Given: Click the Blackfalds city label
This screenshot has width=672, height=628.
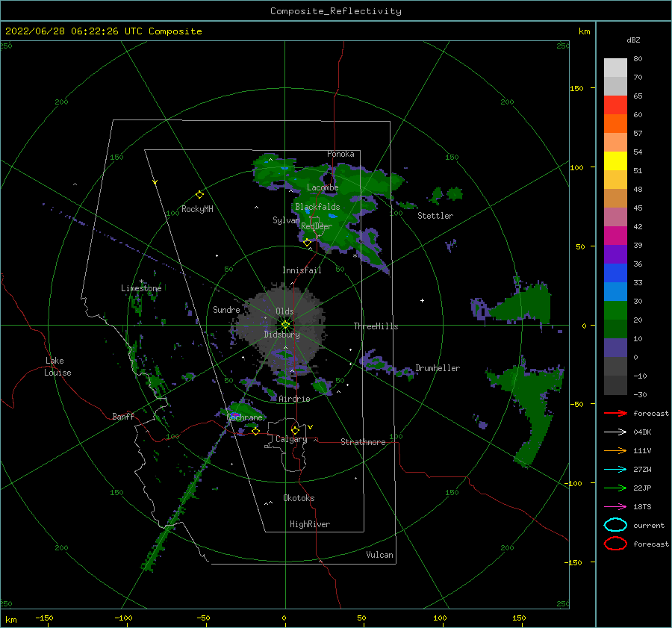Looking at the screenshot, I should [317, 207].
